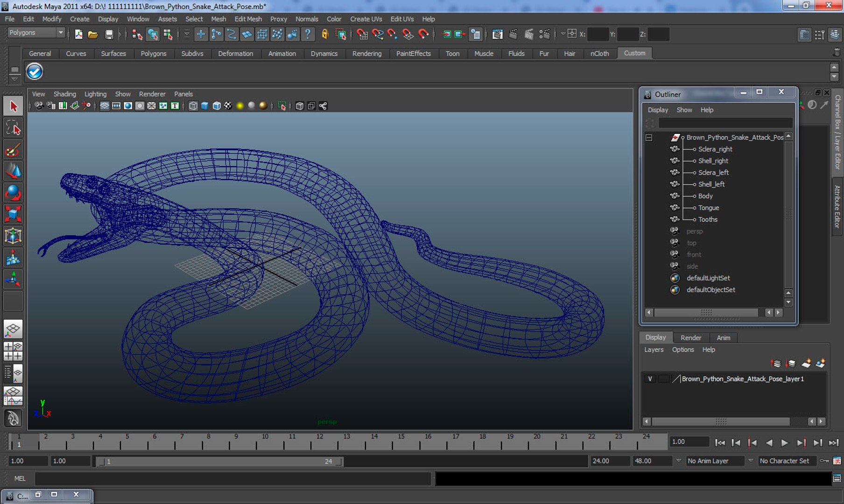Play the animation forward

(x=785, y=442)
